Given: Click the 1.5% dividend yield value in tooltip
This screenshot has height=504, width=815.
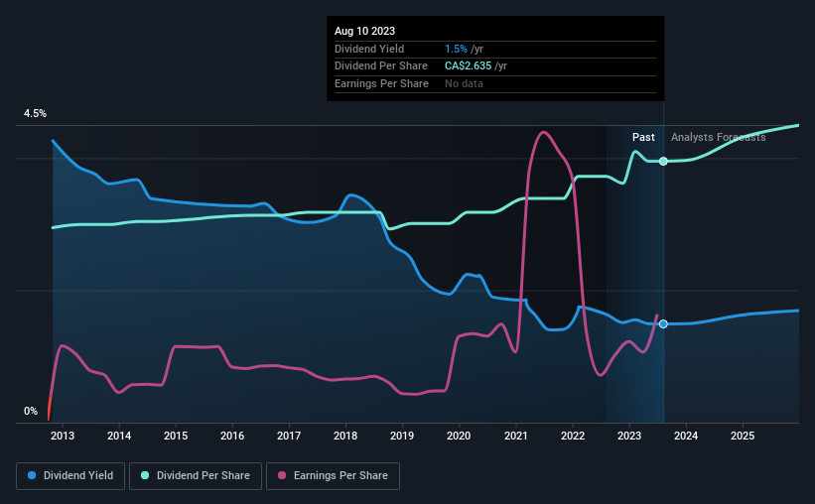Looking at the screenshot, I should 456,49.
